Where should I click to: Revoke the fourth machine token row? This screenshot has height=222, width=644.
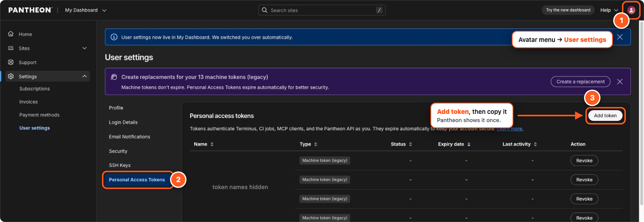pyautogui.click(x=584, y=218)
